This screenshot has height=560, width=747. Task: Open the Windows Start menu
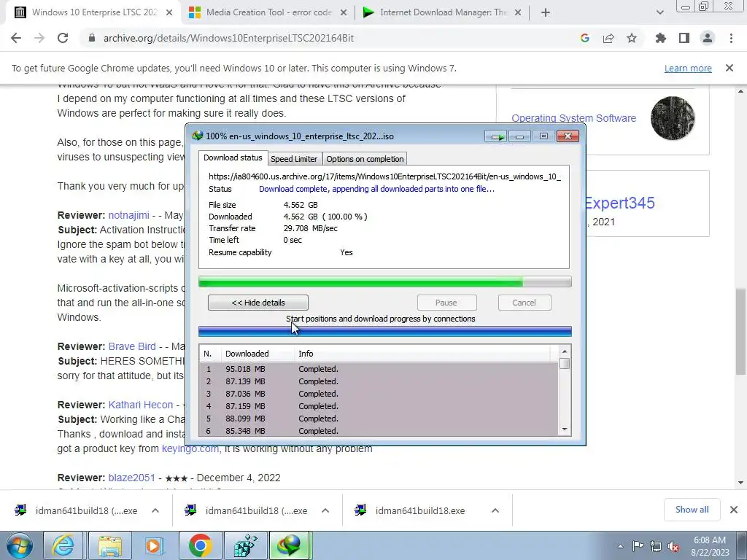(19, 545)
